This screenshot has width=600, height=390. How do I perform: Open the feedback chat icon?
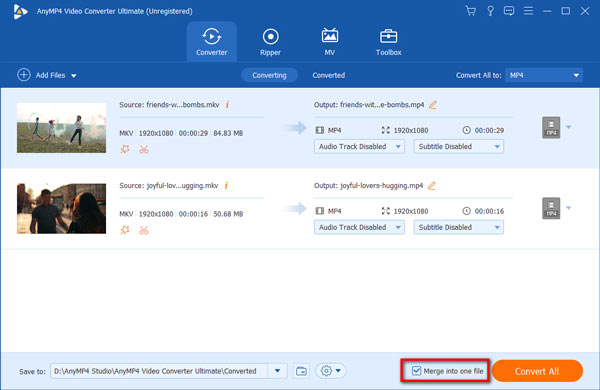[509, 11]
